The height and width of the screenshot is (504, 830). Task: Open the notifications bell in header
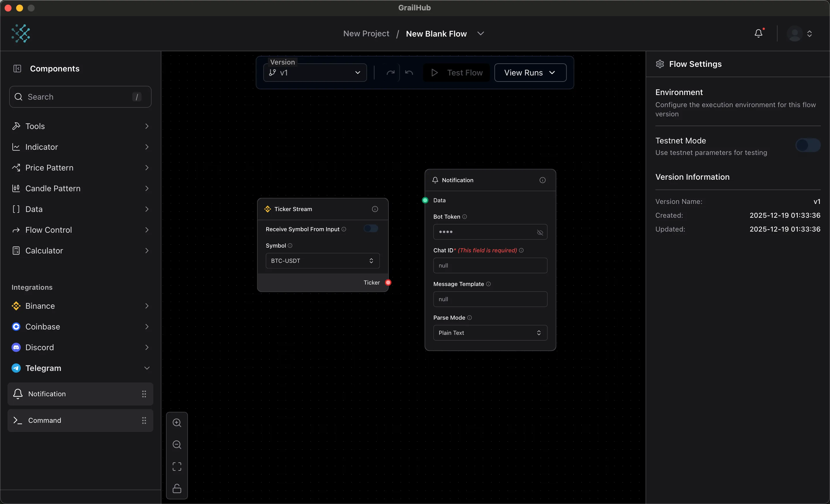(x=758, y=33)
